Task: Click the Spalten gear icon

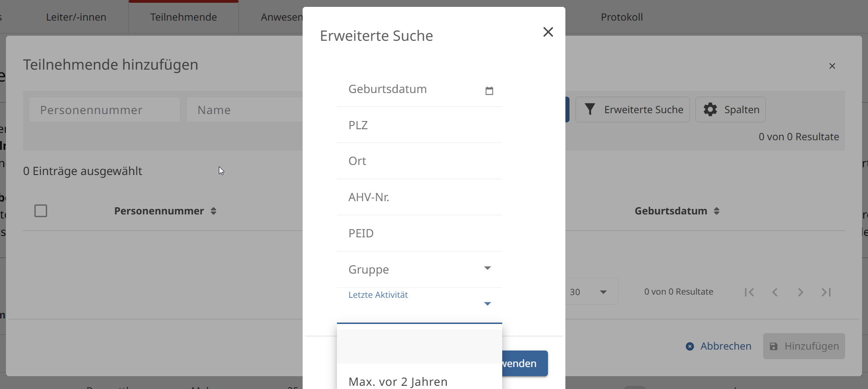Action: pos(710,110)
